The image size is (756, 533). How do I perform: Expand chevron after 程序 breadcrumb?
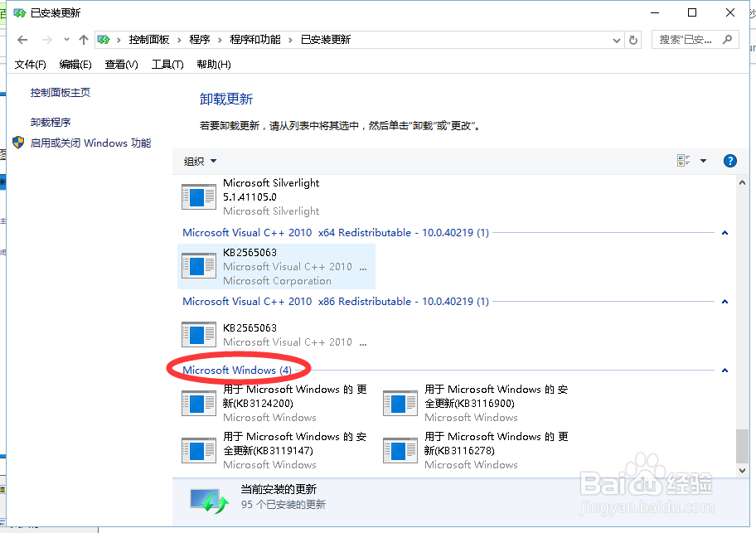pos(220,40)
